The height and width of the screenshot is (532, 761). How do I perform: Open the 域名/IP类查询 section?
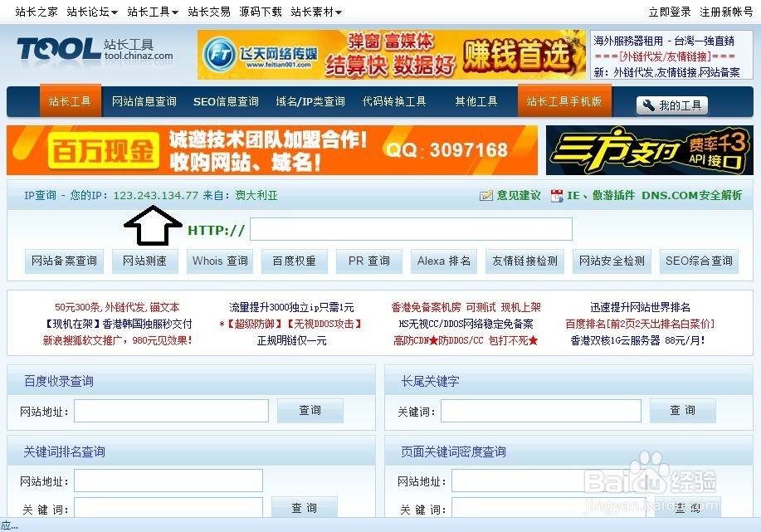click(310, 100)
